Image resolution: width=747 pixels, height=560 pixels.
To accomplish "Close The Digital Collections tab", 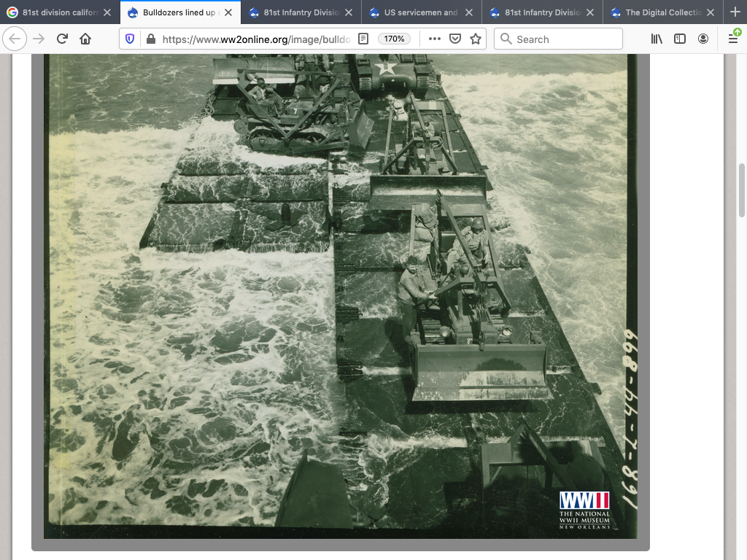I will 711,12.
